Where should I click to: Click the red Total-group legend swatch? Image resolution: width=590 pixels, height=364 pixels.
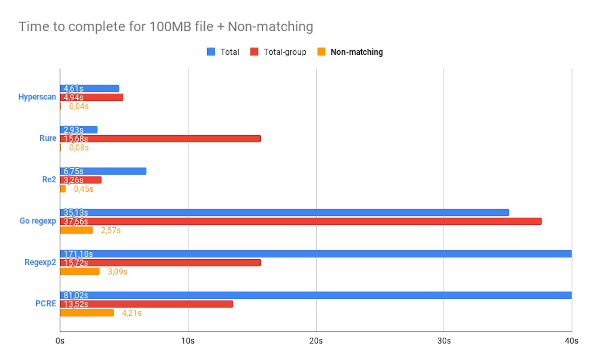coord(254,52)
